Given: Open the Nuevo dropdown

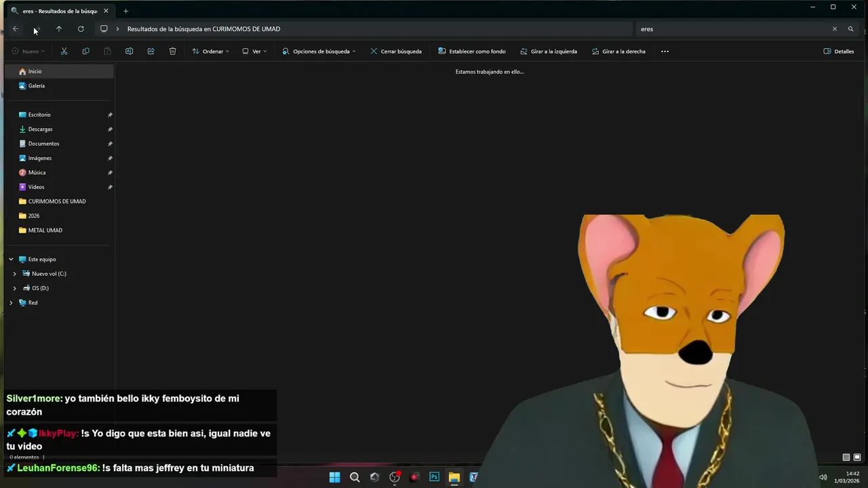Looking at the screenshot, I should point(28,52).
